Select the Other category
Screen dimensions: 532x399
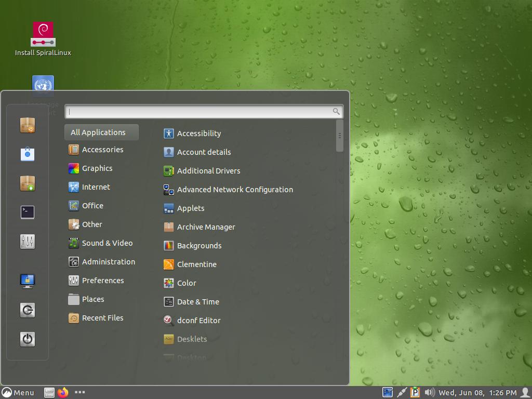pos(85,224)
